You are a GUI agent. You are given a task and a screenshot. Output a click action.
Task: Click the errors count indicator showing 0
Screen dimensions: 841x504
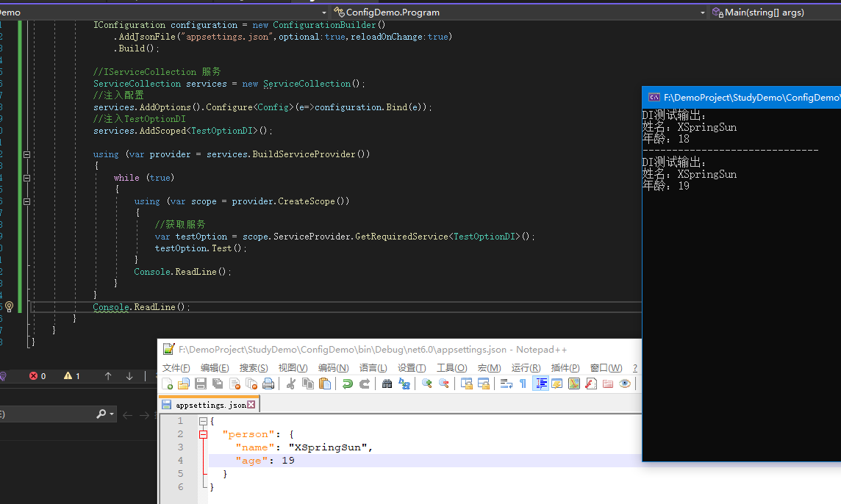(x=37, y=376)
